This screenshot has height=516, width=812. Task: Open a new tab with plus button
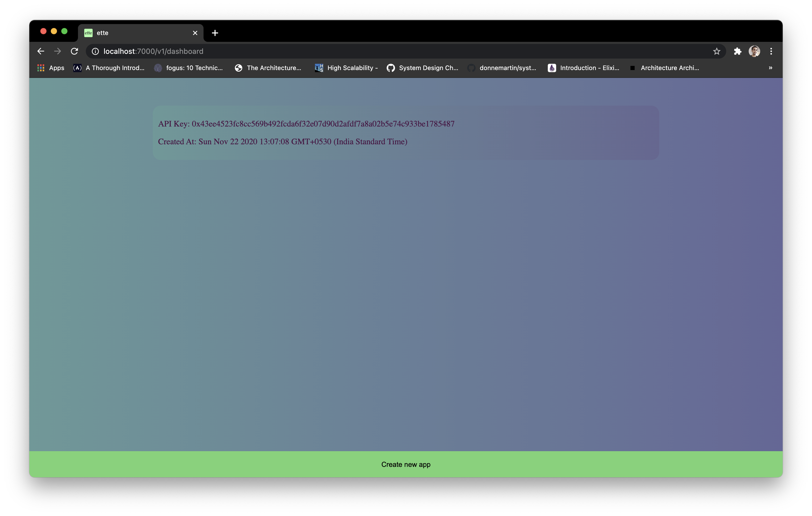tap(215, 33)
